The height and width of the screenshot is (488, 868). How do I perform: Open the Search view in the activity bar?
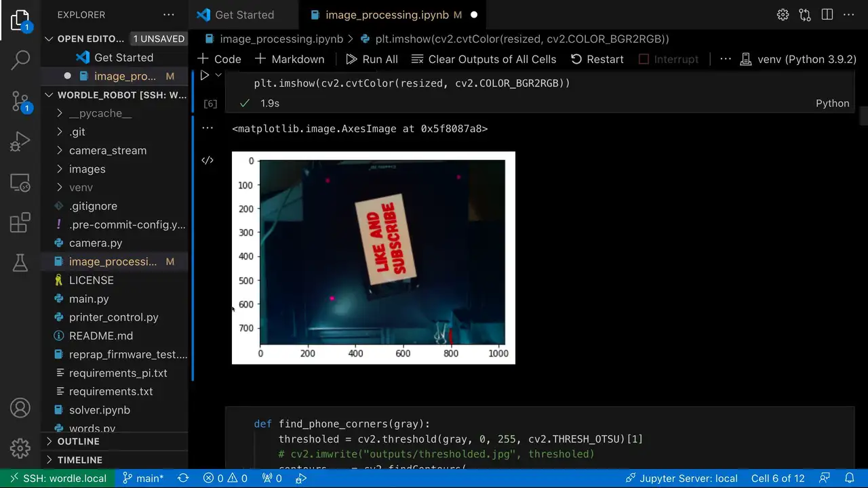coord(20,60)
